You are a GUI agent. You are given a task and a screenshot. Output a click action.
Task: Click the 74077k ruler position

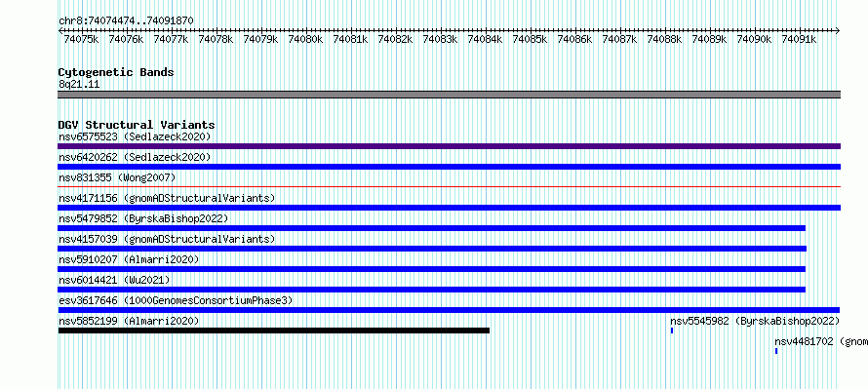[x=171, y=39]
